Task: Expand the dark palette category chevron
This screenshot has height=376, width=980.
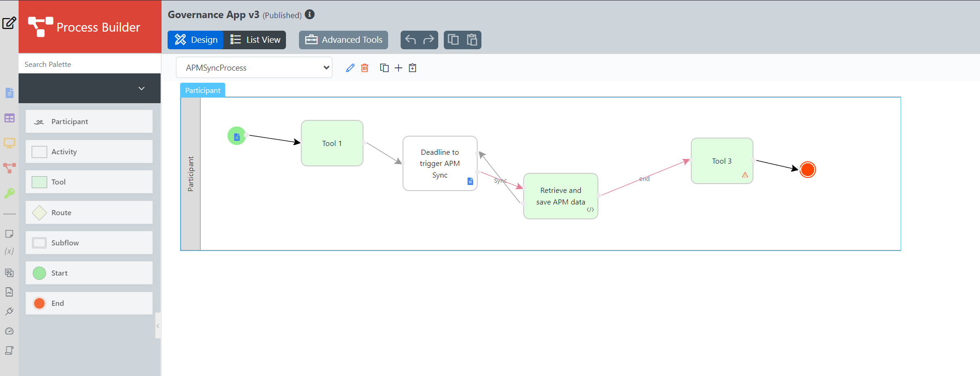Action: pyautogui.click(x=142, y=88)
